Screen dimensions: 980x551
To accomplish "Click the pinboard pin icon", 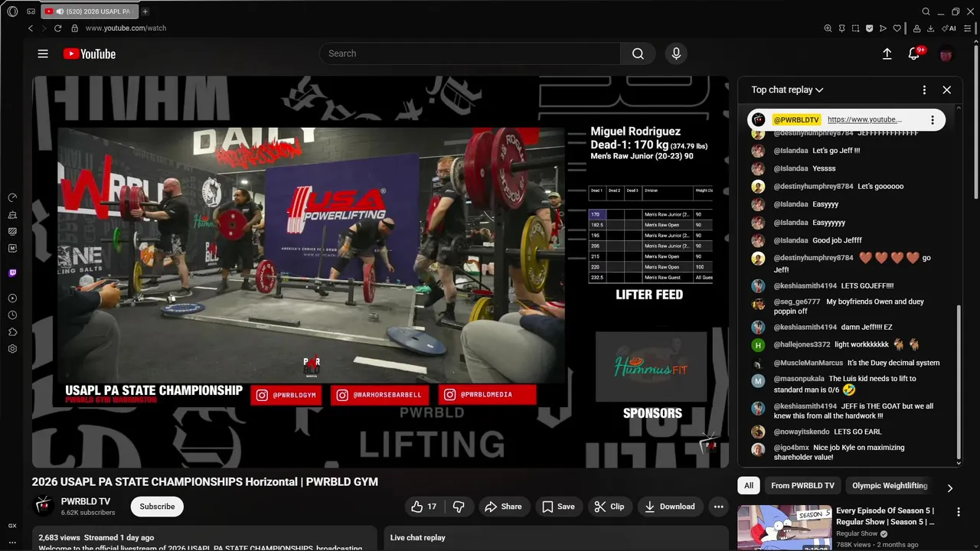I will click(x=841, y=28).
